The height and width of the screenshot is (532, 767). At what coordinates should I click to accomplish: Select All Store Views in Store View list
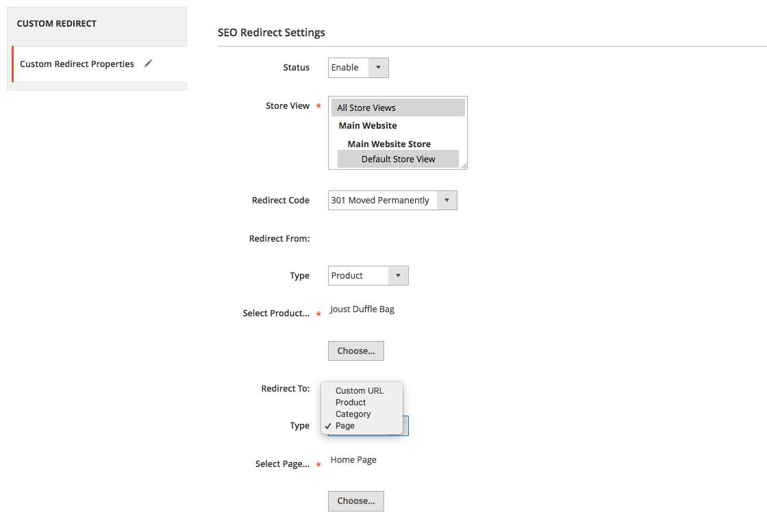[398, 107]
